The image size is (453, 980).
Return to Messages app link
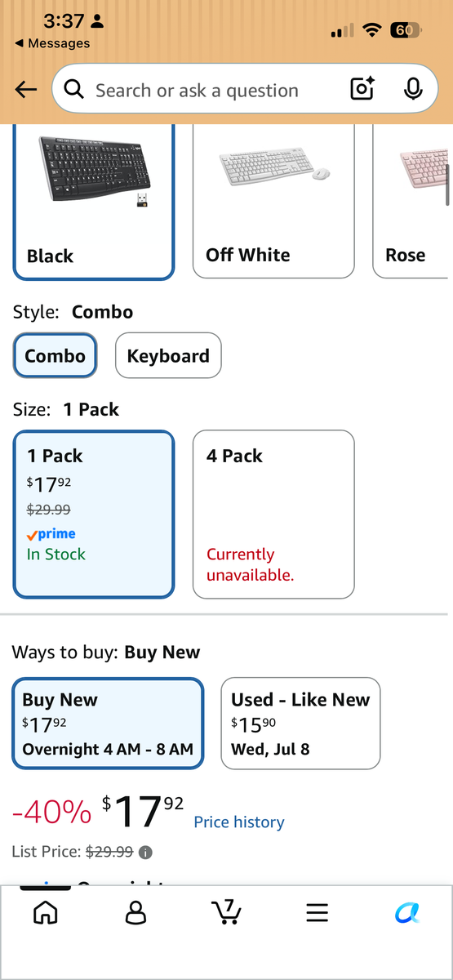[52, 43]
